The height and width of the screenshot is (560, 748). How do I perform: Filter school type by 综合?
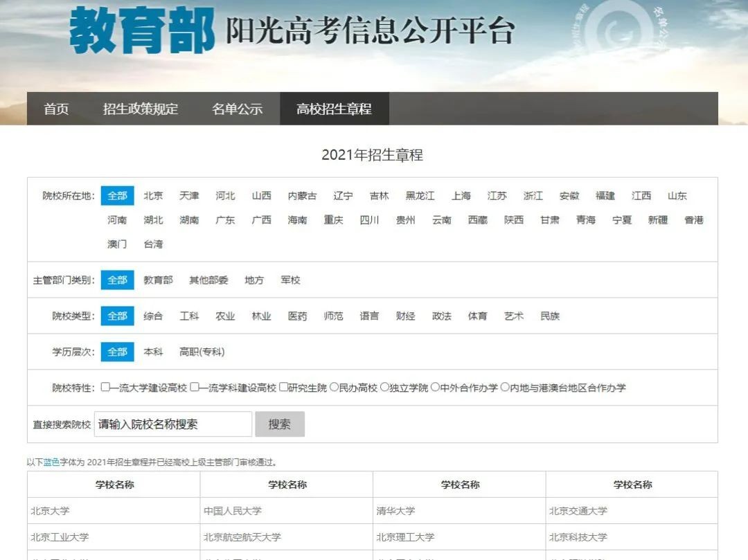point(153,316)
